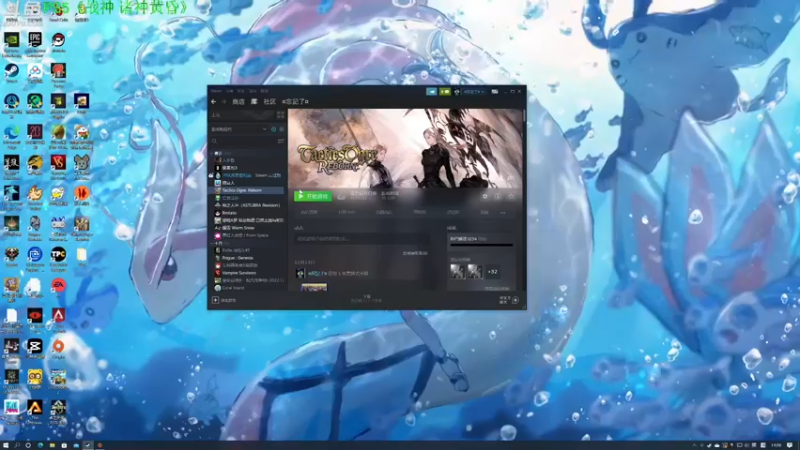Image resolution: width=800 pixels, height=450 pixels.
Task: Click the activity post input field
Action: 362,239
